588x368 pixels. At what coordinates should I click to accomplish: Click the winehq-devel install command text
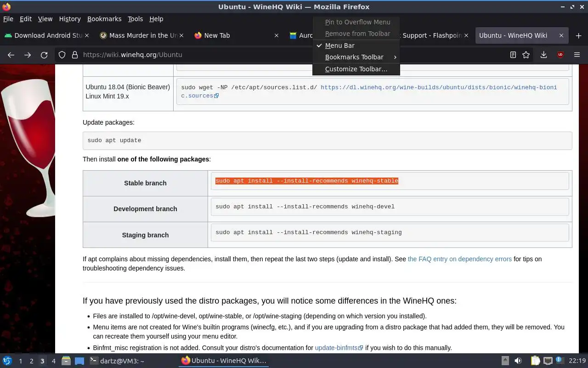pos(305,207)
